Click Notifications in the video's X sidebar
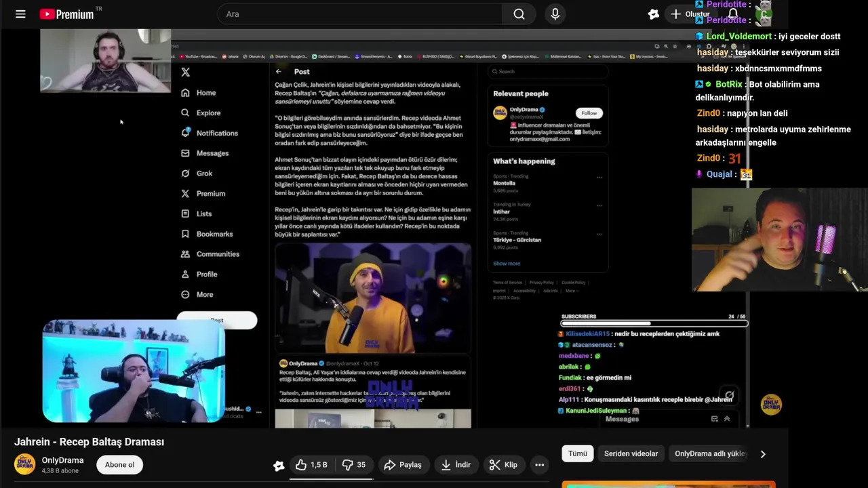Viewport: 868px width, 488px height. [210, 134]
